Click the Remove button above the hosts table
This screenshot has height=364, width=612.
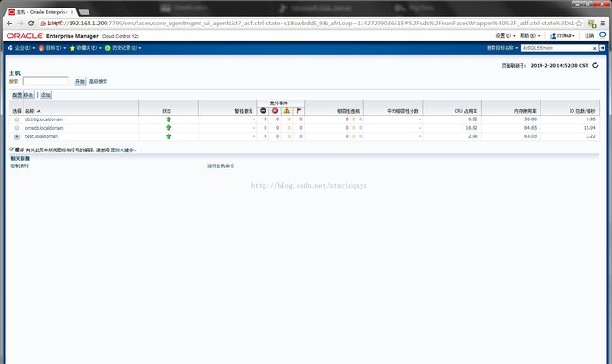28,95
